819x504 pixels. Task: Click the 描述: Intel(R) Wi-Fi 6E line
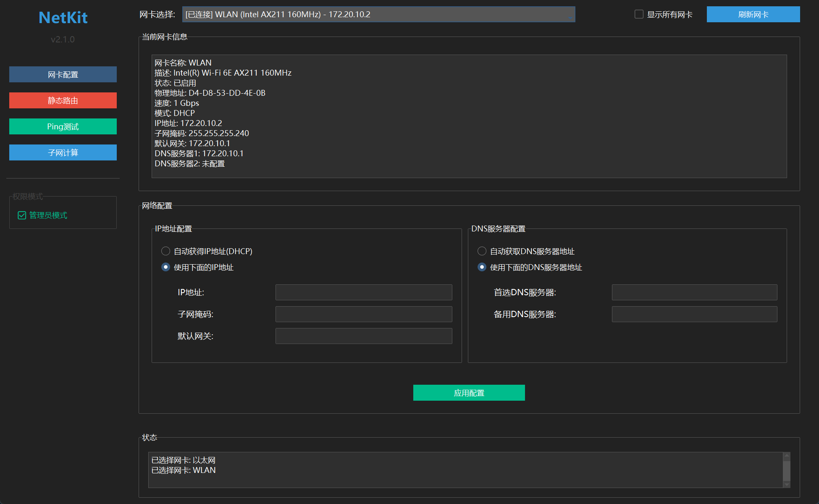point(223,73)
